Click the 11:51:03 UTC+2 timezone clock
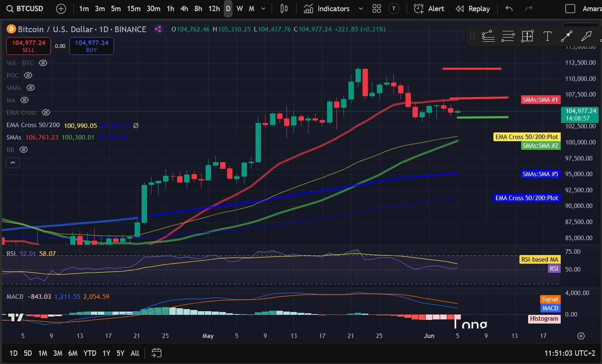Viewport: 602px width, 364px height. click(x=570, y=353)
